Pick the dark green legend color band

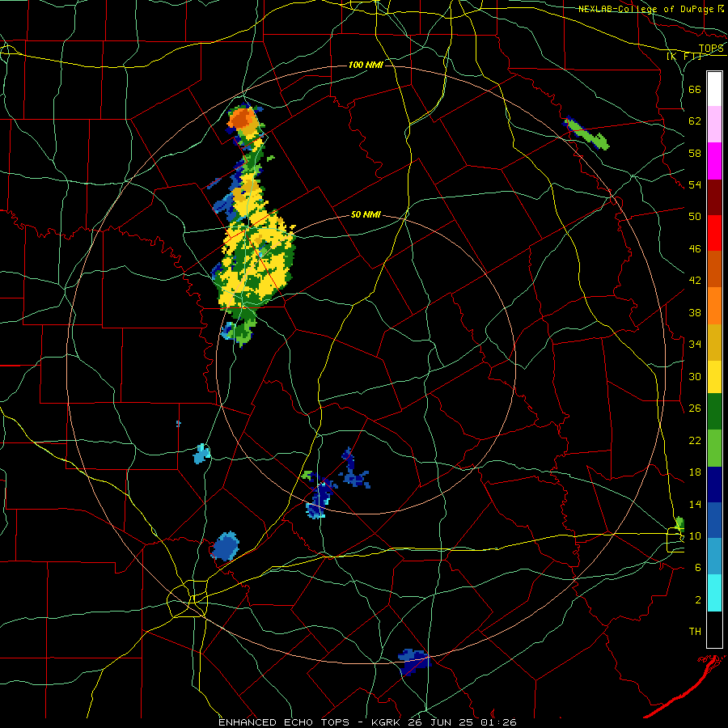click(x=714, y=413)
